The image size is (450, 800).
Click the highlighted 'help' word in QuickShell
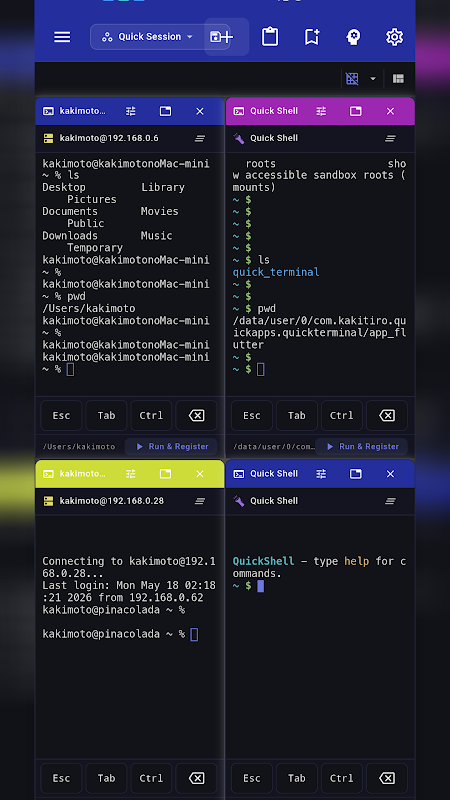(x=357, y=561)
